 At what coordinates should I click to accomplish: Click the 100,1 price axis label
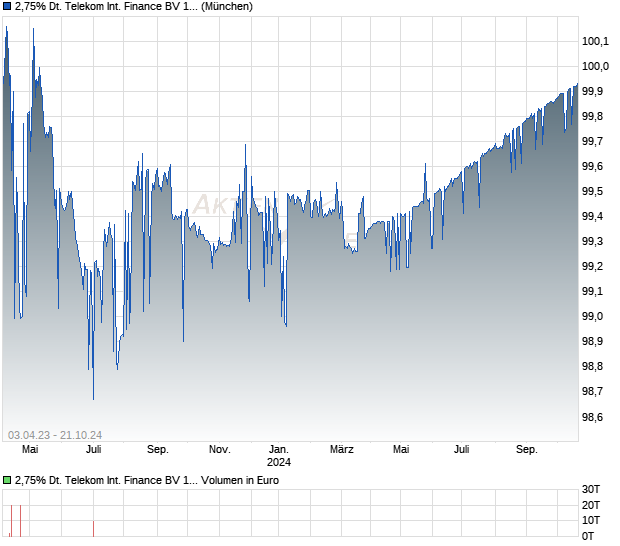(x=595, y=41)
